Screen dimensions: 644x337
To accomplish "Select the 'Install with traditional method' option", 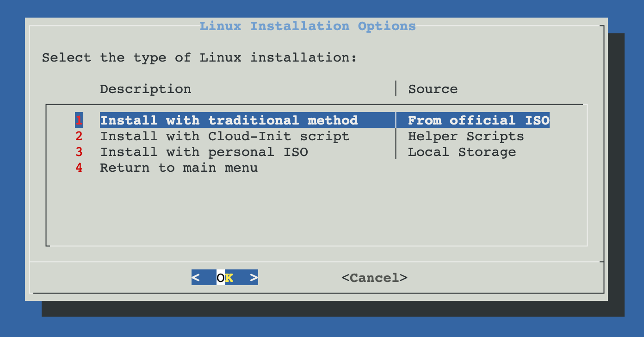I will (229, 120).
